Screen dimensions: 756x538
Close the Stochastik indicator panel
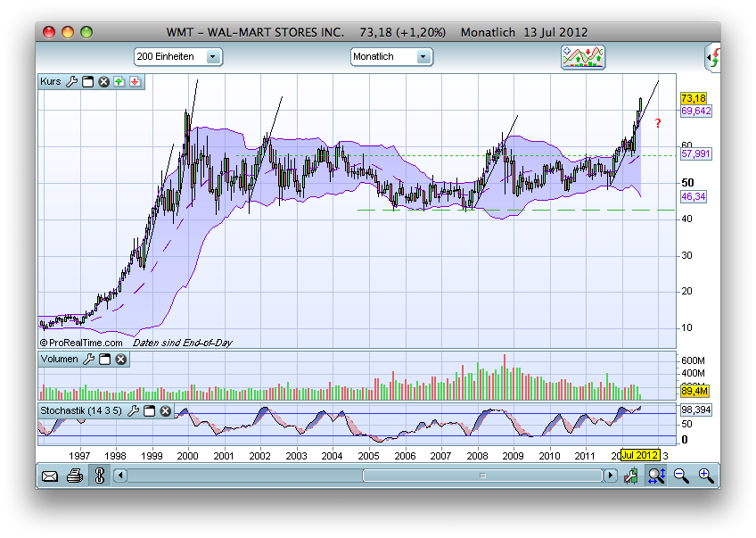(166, 410)
